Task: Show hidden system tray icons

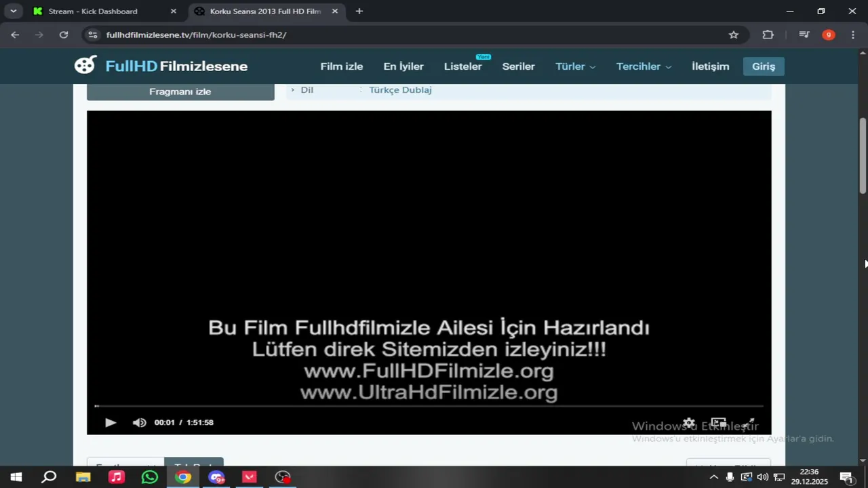Action: (x=714, y=477)
